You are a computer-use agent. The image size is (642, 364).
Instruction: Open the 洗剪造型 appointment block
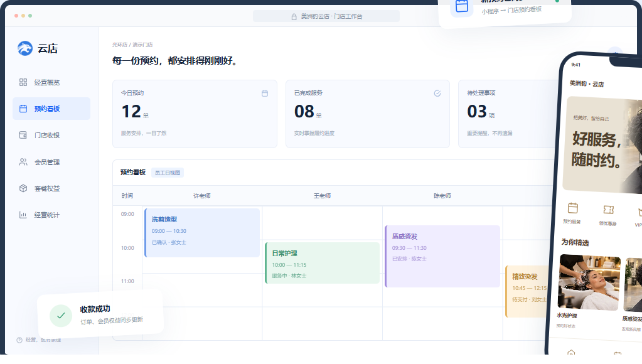tap(202, 233)
